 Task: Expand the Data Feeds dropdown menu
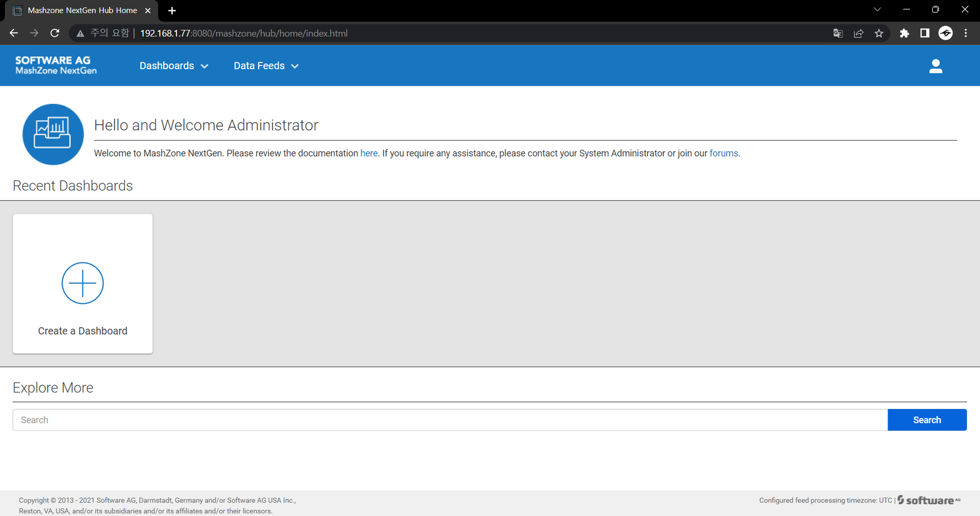266,66
